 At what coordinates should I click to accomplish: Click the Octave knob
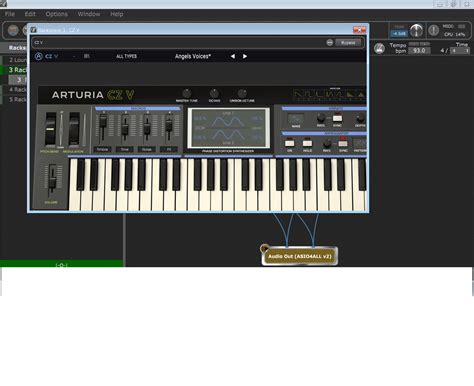214,93
